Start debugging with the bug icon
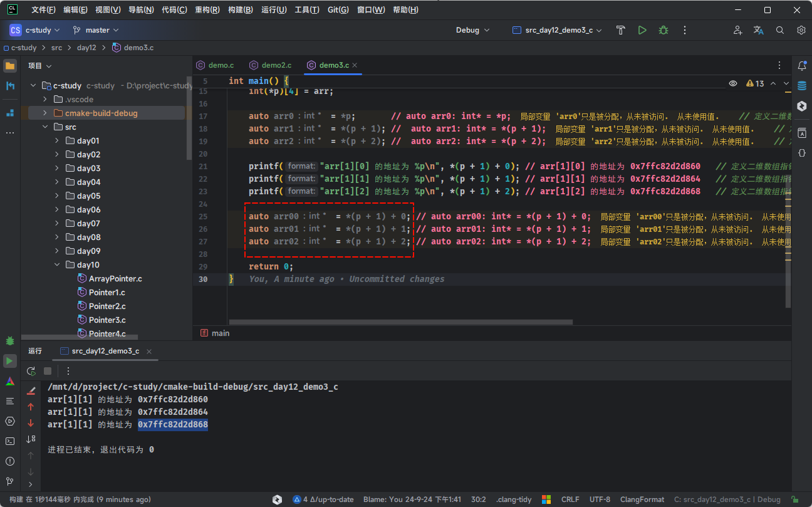This screenshot has height=507, width=812. [x=664, y=30]
